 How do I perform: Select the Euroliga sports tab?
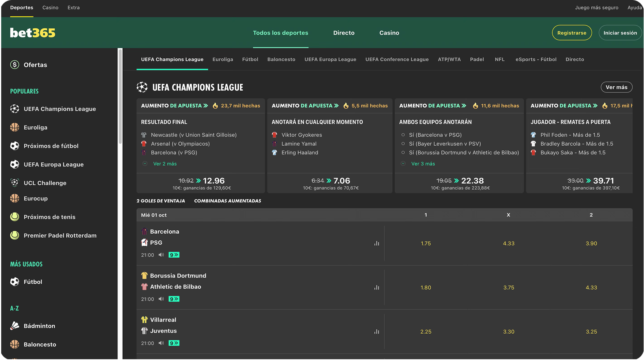(x=223, y=59)
